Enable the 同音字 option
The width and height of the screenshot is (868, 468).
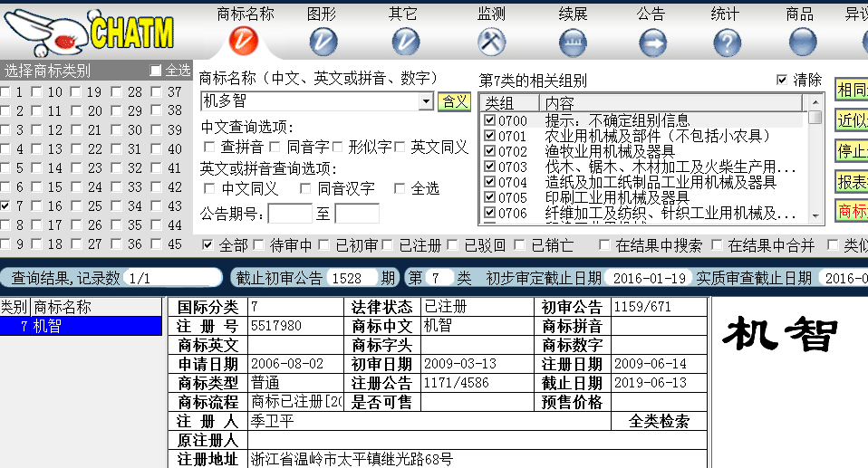275,147
